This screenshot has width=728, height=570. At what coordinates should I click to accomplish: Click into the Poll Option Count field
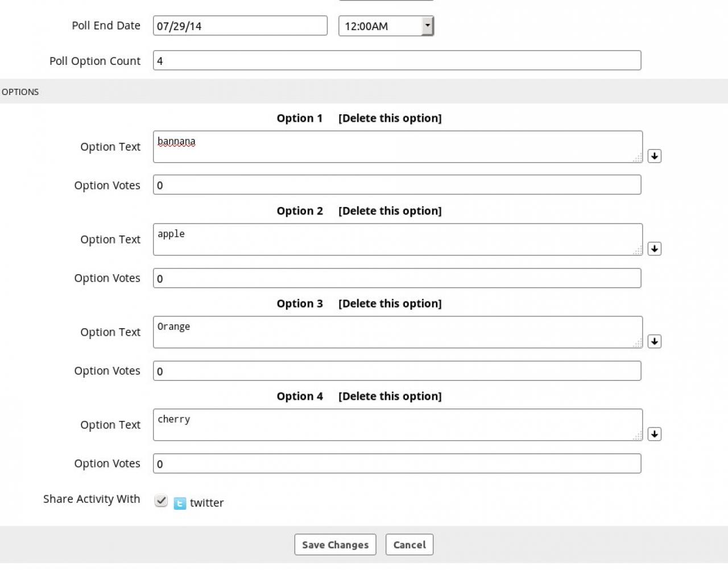point(396,61)
